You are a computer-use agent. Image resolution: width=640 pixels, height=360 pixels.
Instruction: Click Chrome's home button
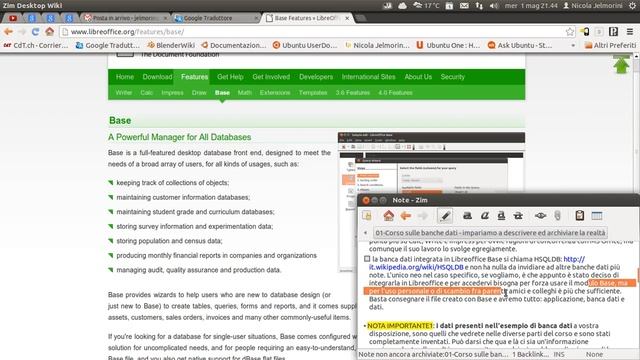click(x=49, y=31)
